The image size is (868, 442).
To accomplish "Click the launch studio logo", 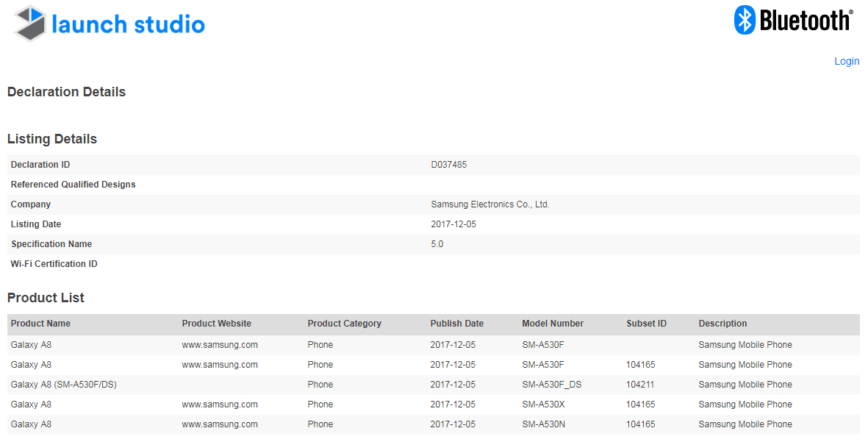I will 110,24.
